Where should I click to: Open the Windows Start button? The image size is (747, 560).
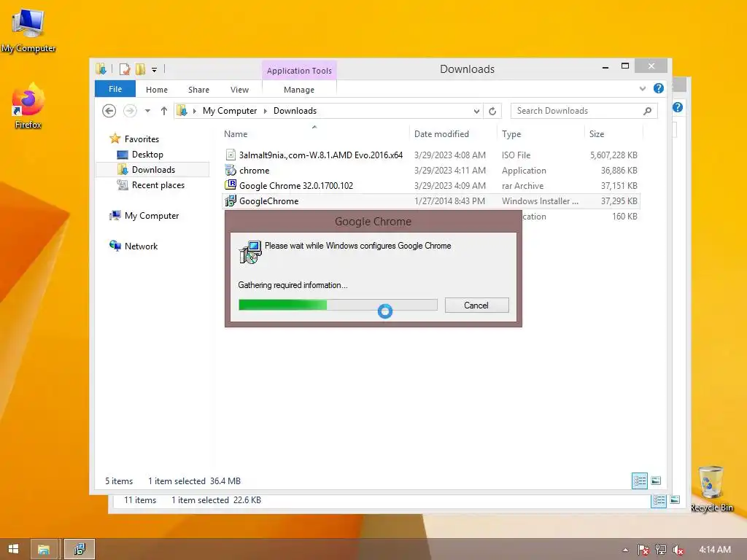pos(13,549)
